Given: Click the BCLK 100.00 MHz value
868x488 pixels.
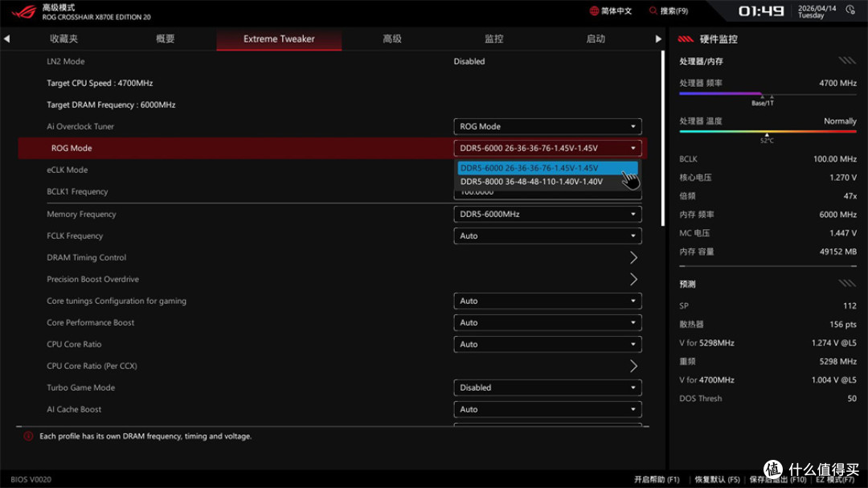Looking at the screenshot, I should pyautogui.click(x=835, y=159).
